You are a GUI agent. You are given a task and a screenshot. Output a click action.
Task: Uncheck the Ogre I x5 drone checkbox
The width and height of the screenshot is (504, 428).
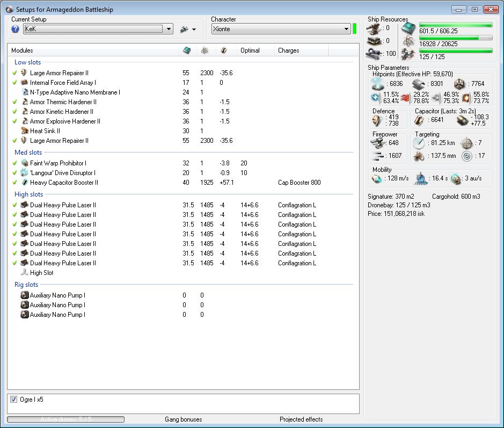(14, 400)
